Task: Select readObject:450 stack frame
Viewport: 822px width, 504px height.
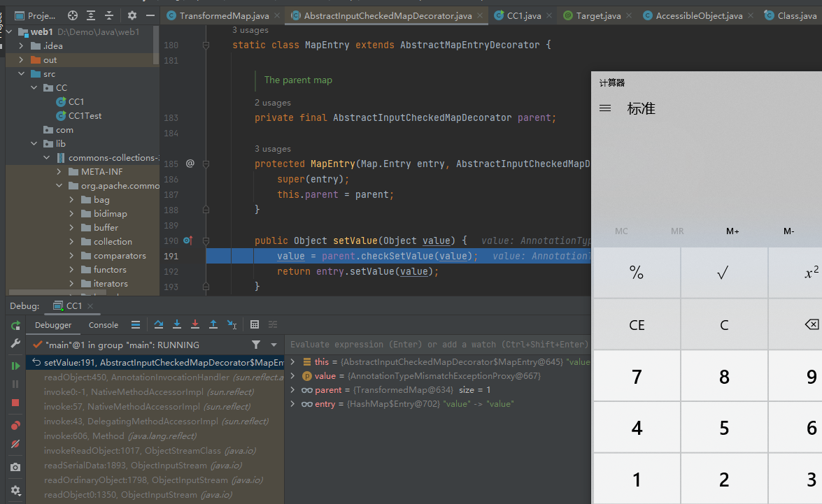Action: coord(155,377)
